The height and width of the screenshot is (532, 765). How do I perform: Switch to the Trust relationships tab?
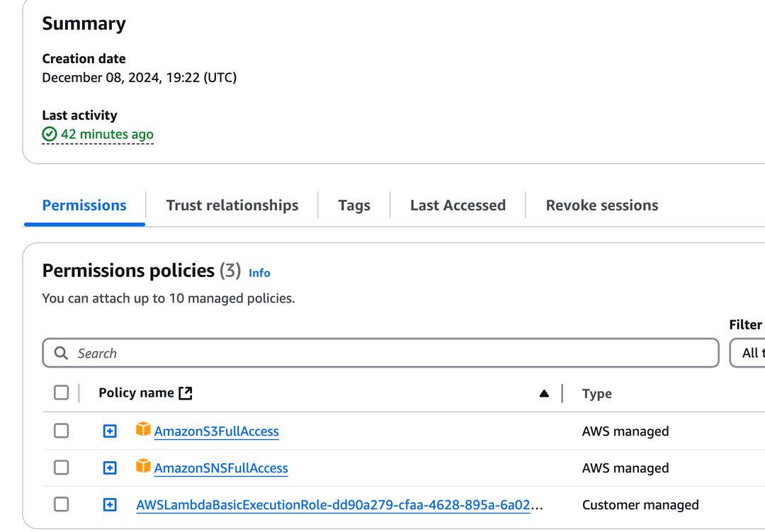(x=232, y=205)
